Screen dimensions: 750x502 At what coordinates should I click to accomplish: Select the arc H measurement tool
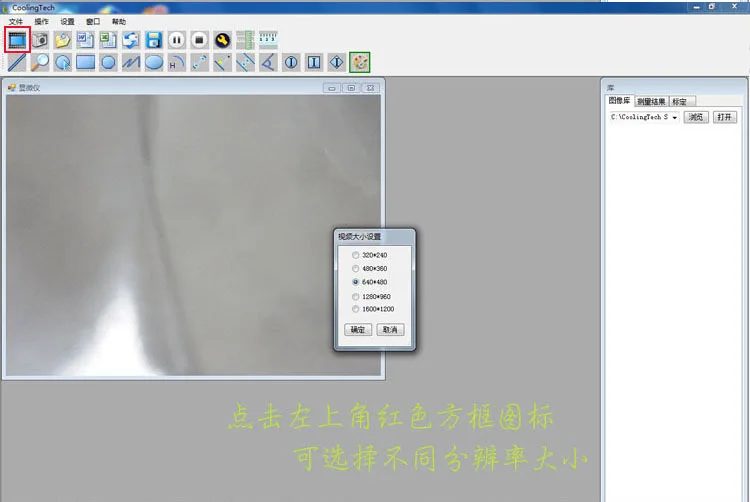(x=176, y=62)
